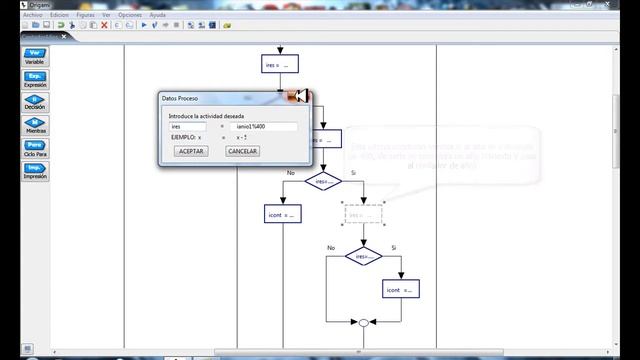640x360 pixels.
Task: Select the dashed selected 'ires' process box
Action: click(x=364, y=214)
